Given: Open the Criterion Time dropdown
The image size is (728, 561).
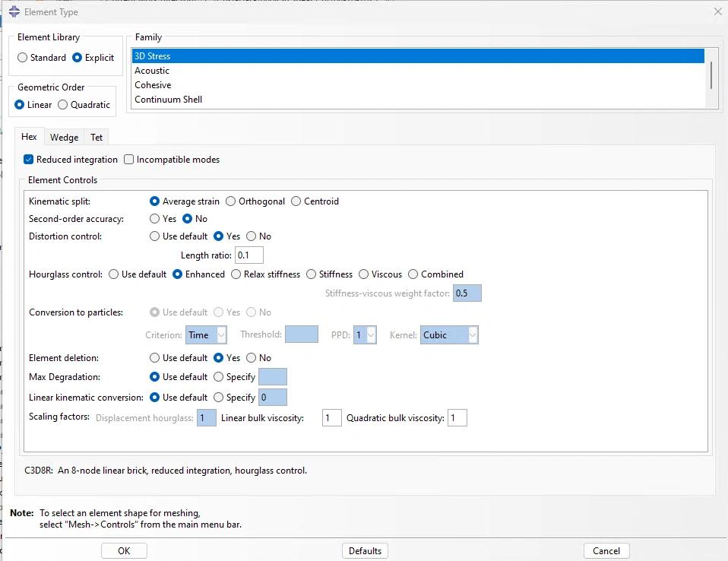Looking at the screenshot, I should click(206, 335).
